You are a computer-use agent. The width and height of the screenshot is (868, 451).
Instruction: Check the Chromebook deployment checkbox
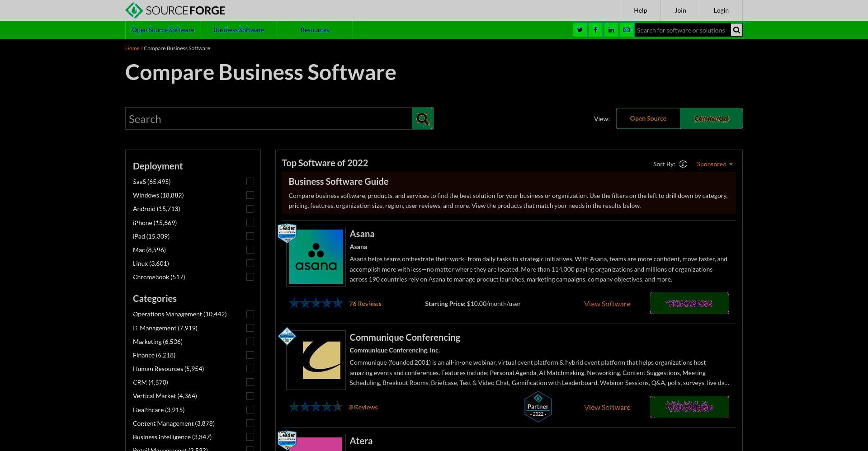[250, 277]
